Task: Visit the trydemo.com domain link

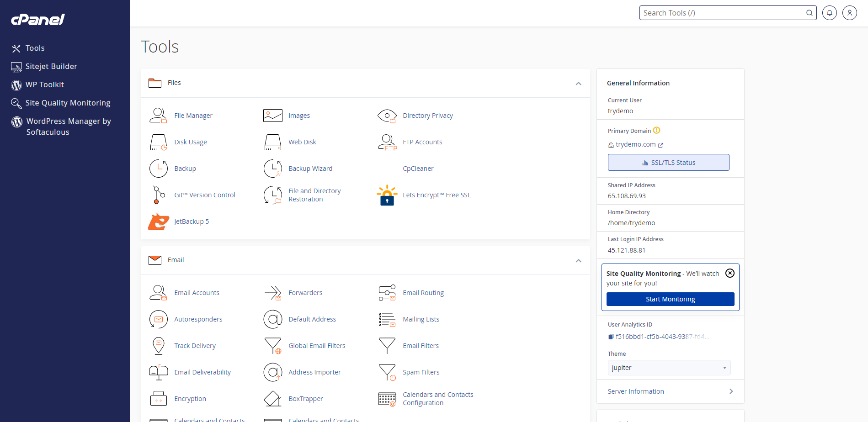Action: click(x=635, y=144)
